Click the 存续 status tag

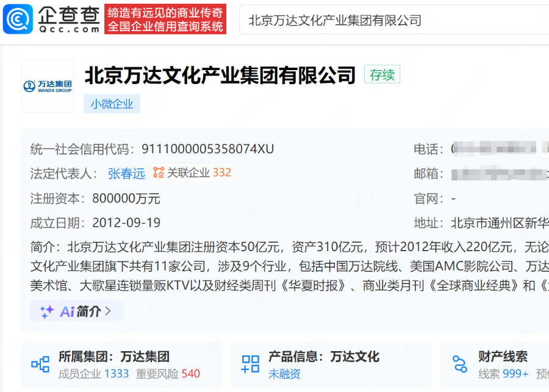(382, 74)
